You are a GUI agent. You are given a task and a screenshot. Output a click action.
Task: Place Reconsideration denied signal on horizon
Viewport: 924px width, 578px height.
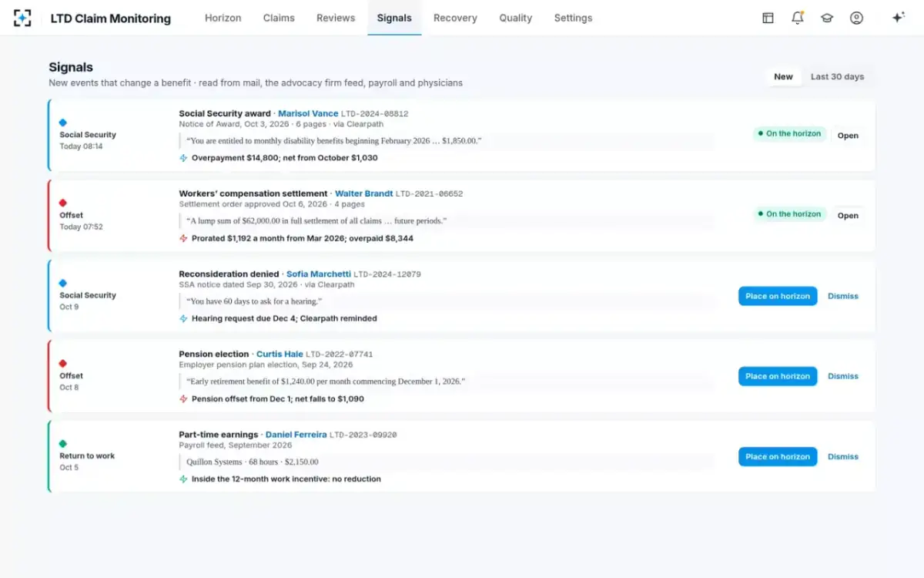pyautogui.click(x=778, y=296)
